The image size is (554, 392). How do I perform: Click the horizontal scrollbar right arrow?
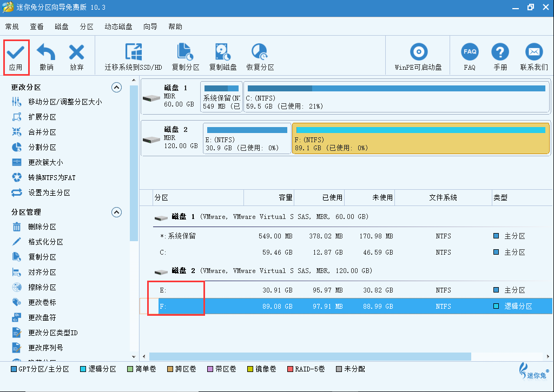(548, 357)
